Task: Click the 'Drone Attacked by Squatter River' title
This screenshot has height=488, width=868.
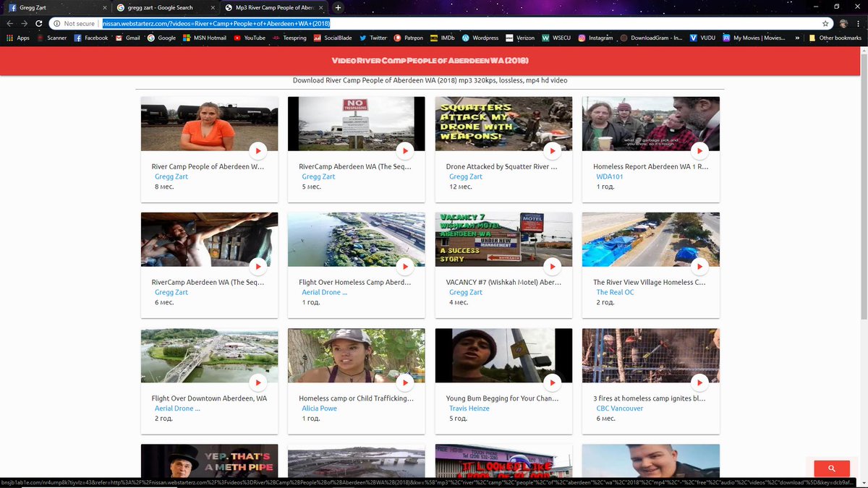Action: [501, 166]
